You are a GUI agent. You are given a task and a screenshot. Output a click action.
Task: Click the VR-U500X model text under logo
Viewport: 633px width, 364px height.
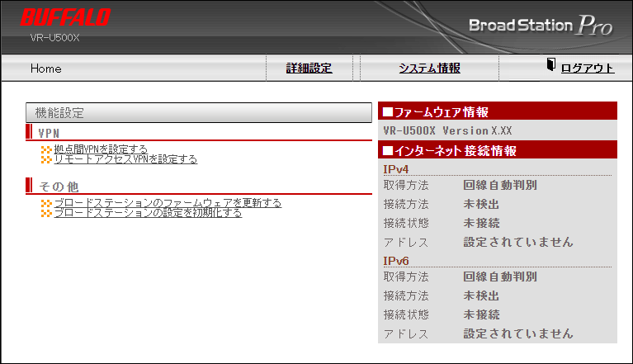pyautogui.click(x=55, y=38)
